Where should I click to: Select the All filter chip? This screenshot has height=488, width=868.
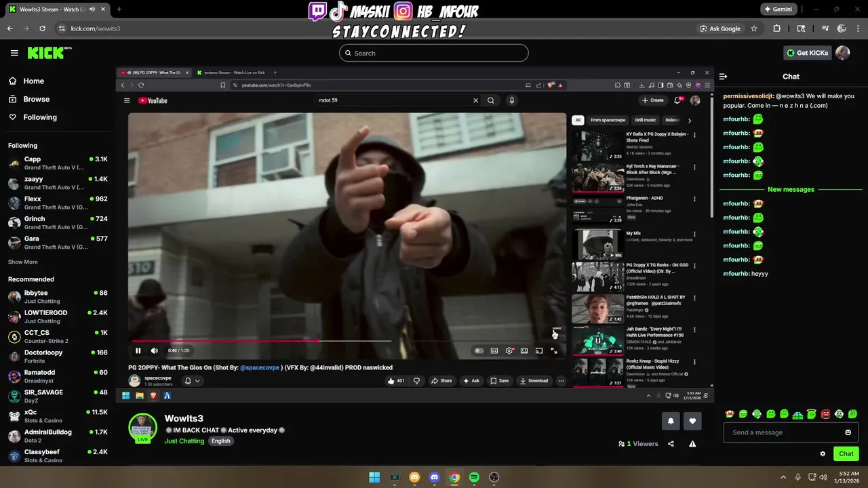tap(578, 120)
